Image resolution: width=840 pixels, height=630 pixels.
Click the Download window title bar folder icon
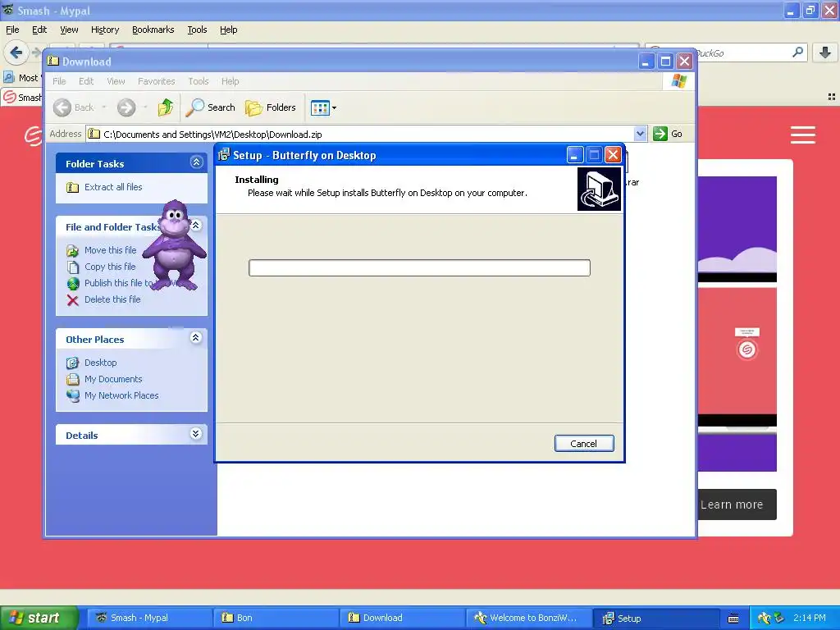[x=53, y=61]
